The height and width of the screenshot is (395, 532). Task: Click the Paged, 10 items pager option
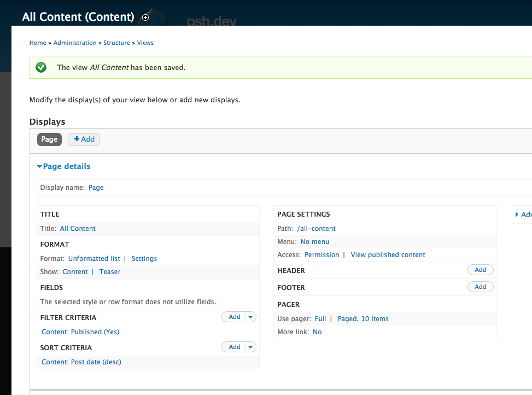click(x=363, y=319)
